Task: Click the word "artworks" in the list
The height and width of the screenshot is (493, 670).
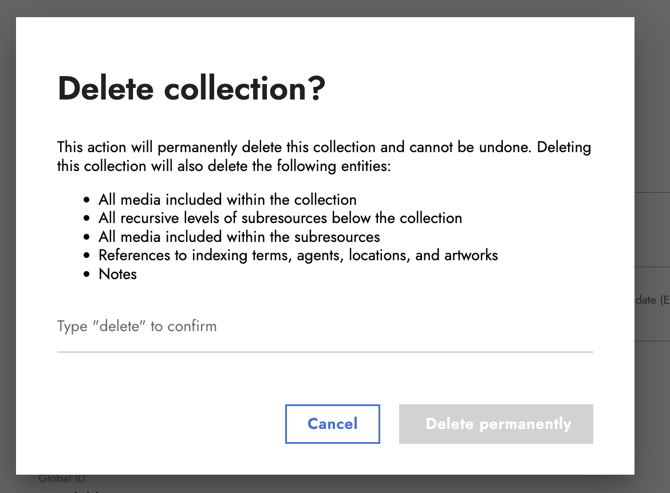Action: (x=471, y=255)
